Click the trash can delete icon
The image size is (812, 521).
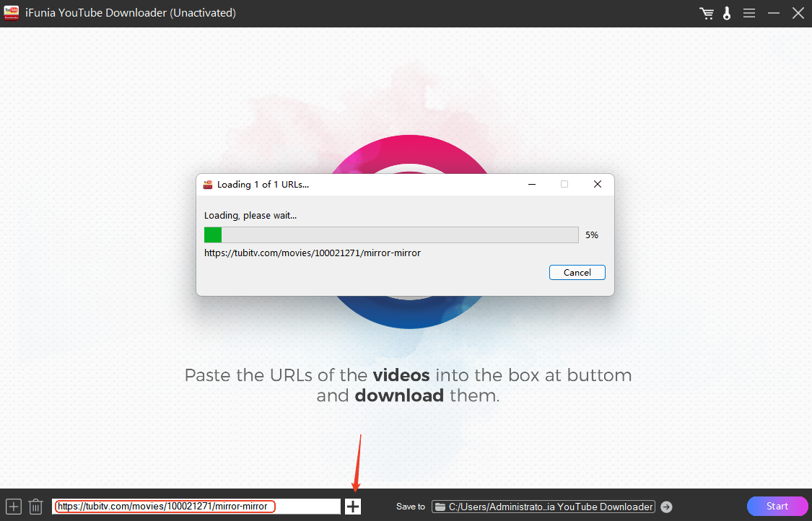pyautogui.click(x=36, y=506)
